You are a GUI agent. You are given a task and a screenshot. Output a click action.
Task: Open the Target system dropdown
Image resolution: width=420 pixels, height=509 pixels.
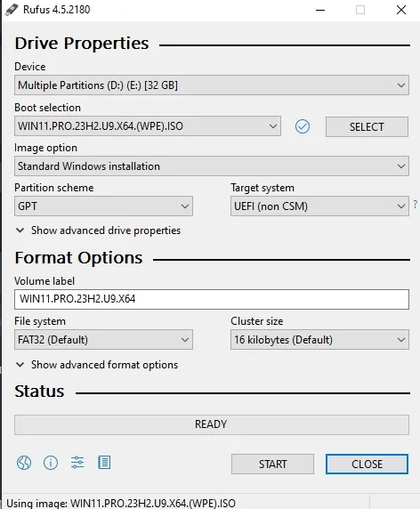(319, 206)
